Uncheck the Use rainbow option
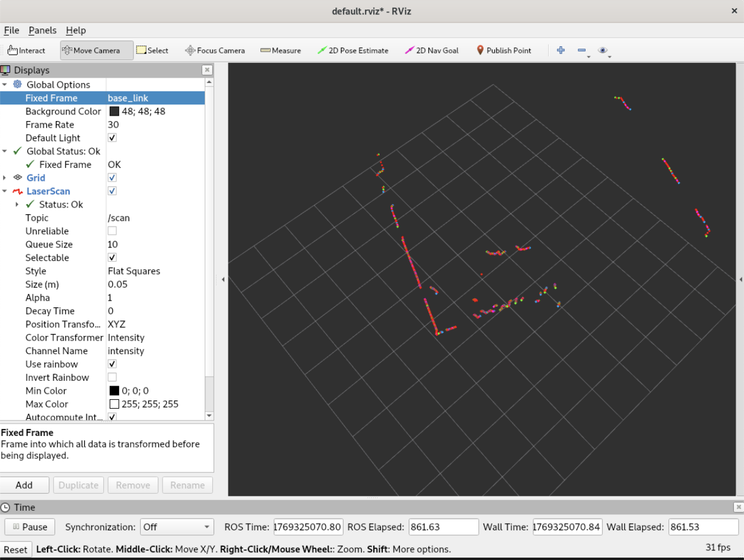 (x=112, y=364)
